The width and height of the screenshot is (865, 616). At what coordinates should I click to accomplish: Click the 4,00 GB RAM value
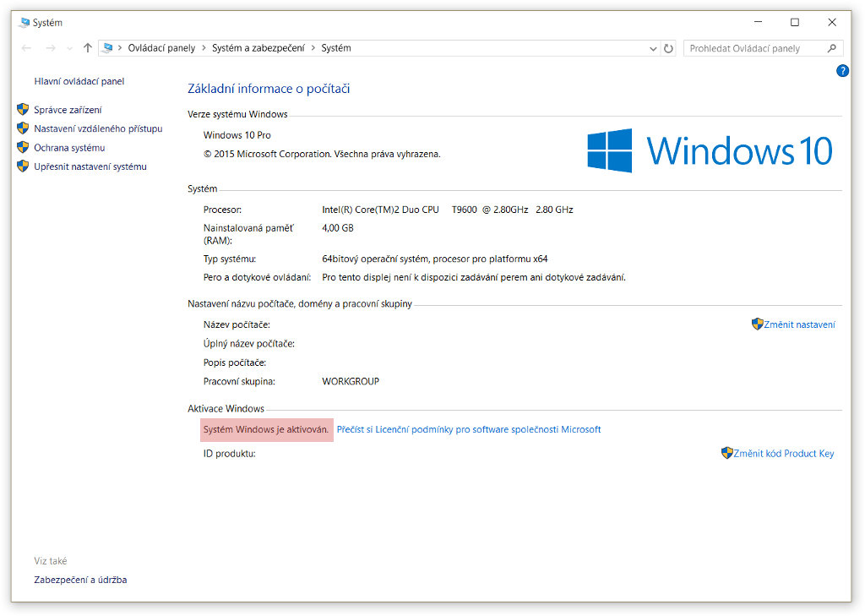(x=338, y=228)
